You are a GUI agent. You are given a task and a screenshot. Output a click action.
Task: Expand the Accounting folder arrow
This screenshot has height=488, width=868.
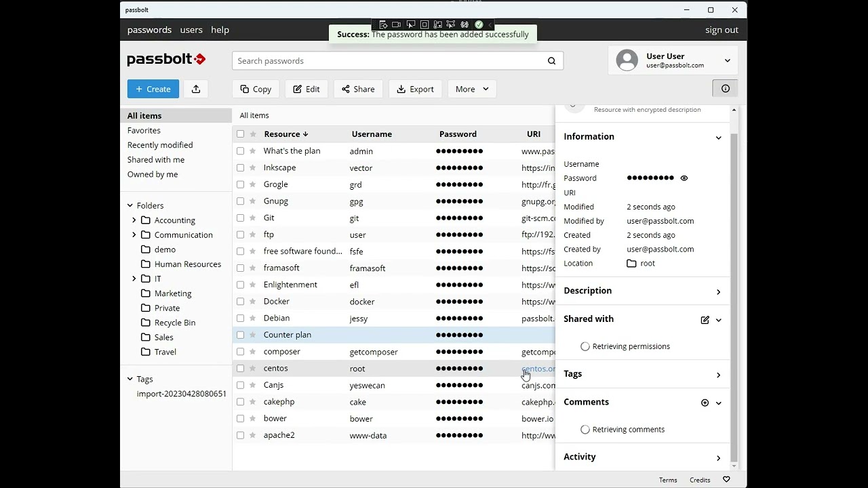134,220
